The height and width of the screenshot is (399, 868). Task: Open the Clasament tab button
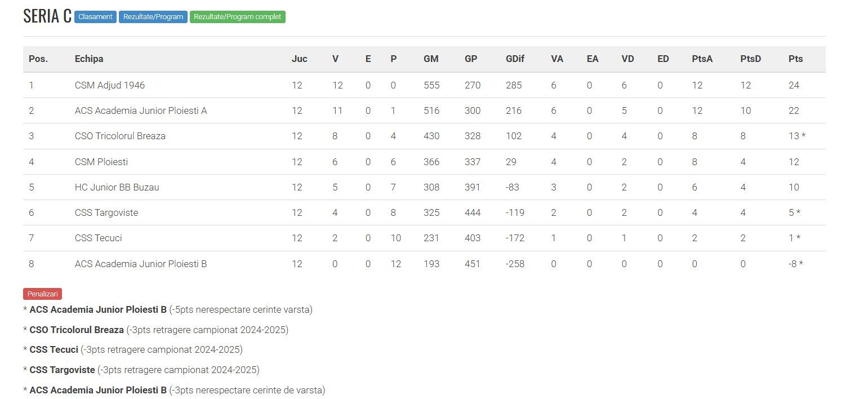pyautogui.click(x=95, y=17)
